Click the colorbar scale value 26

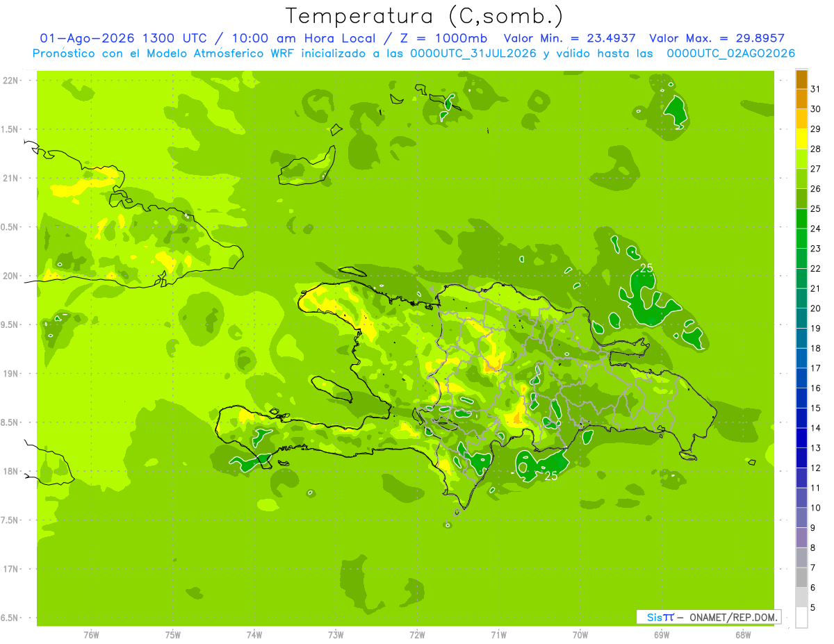(816, 188)
